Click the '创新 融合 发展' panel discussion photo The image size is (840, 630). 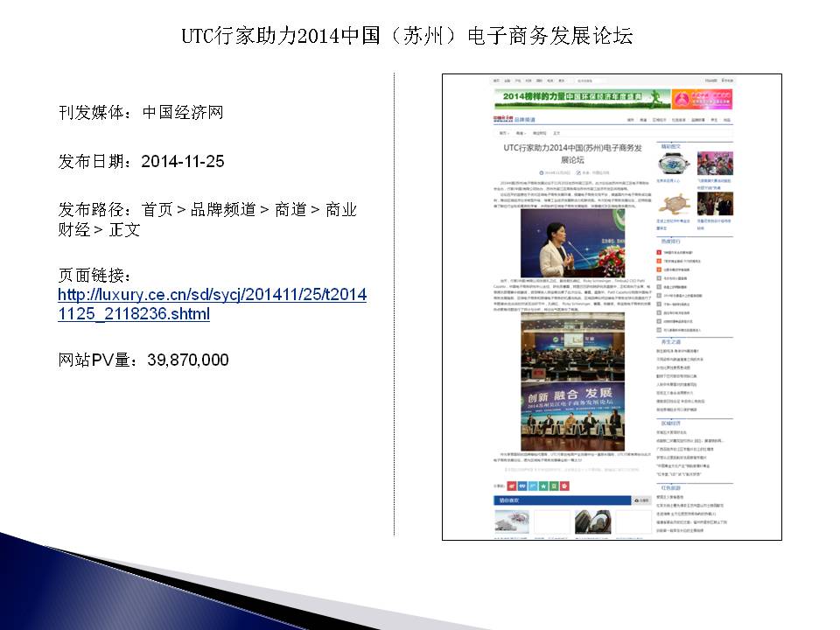572,416
